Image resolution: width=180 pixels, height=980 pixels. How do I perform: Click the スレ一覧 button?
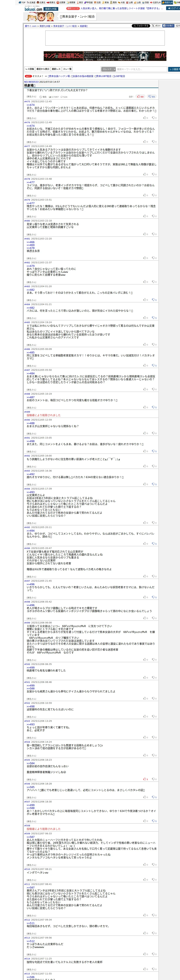tap(67, 69)
